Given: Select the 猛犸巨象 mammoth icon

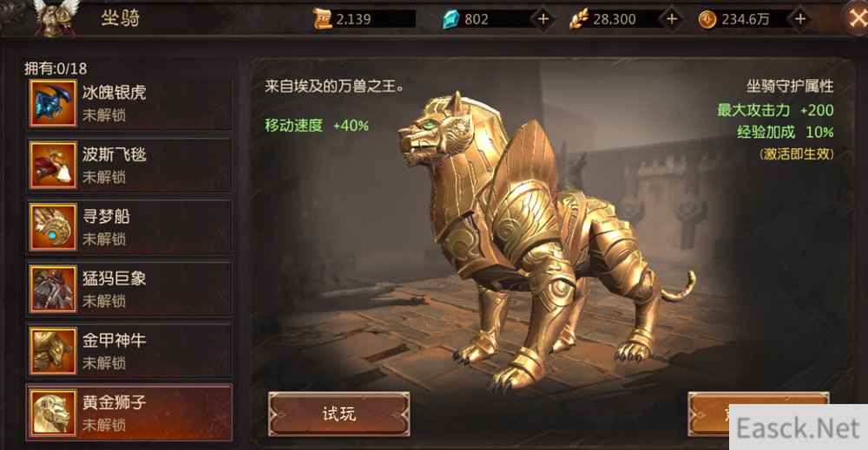Looking at the screenshot, I should pyautogui.click(x=53, y=289).
